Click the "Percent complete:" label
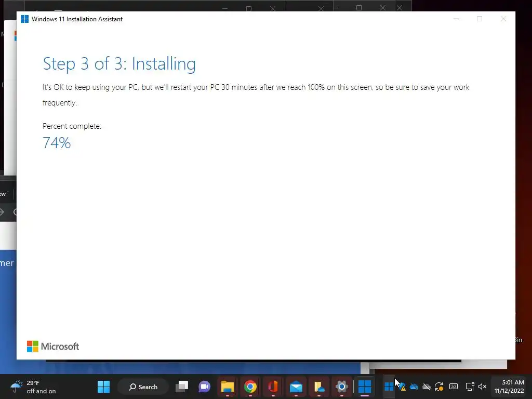532x399 pixels. [72, 126]
